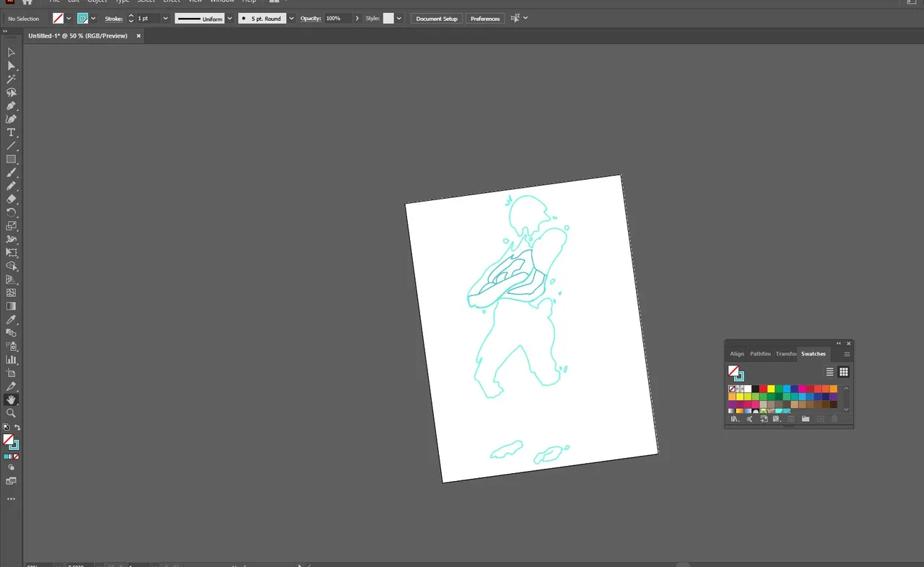Select the Free Transform tool

11,253
